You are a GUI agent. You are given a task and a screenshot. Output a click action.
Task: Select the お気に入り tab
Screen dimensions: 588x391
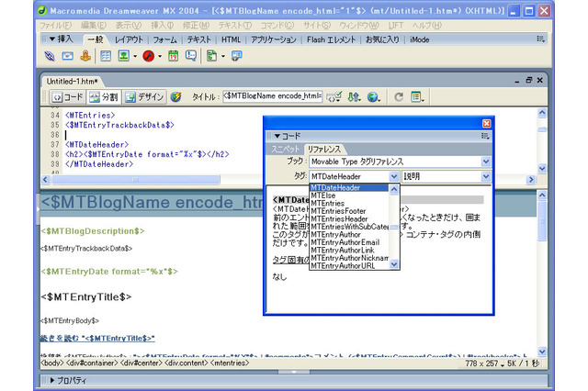tap(382, 39)
